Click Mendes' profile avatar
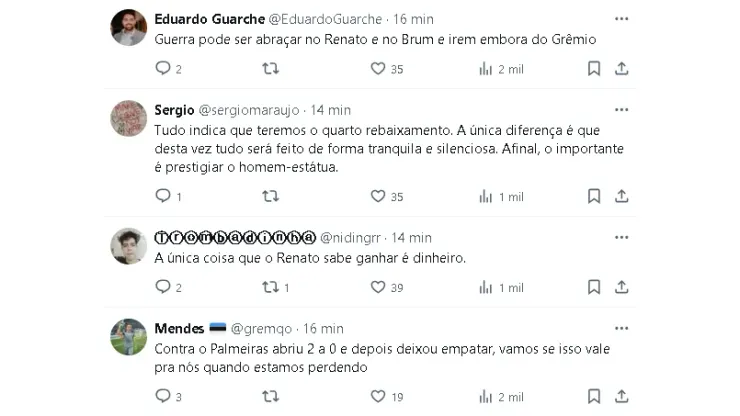 point(129,337)
